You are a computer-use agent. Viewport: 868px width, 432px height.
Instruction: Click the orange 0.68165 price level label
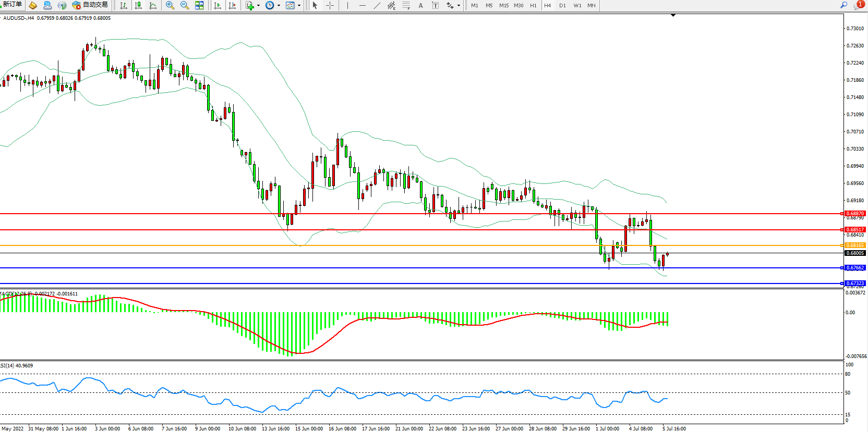point(854,245)
